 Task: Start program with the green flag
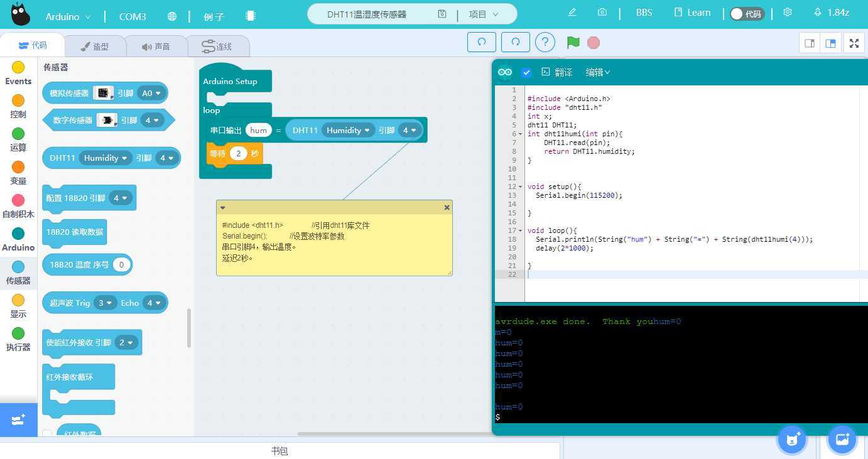573,42
